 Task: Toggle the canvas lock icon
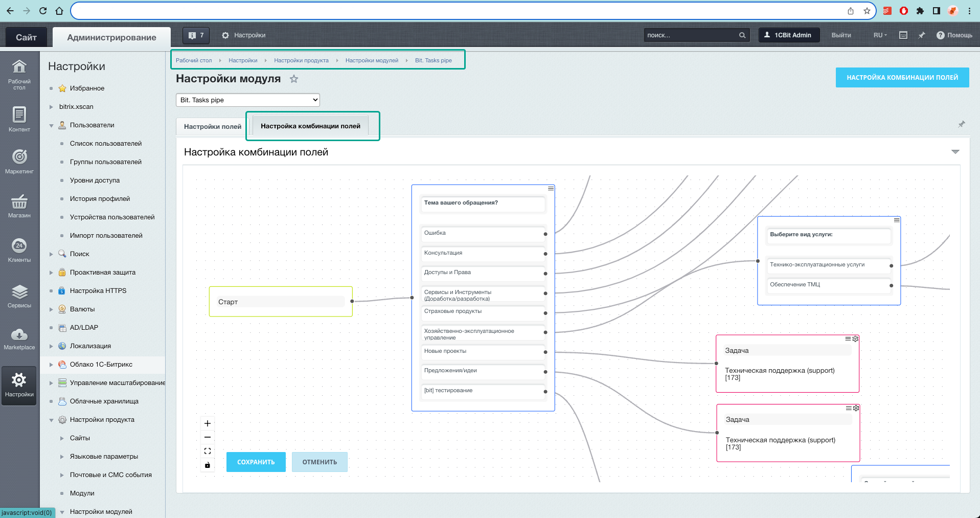click(x=208, y=465)
